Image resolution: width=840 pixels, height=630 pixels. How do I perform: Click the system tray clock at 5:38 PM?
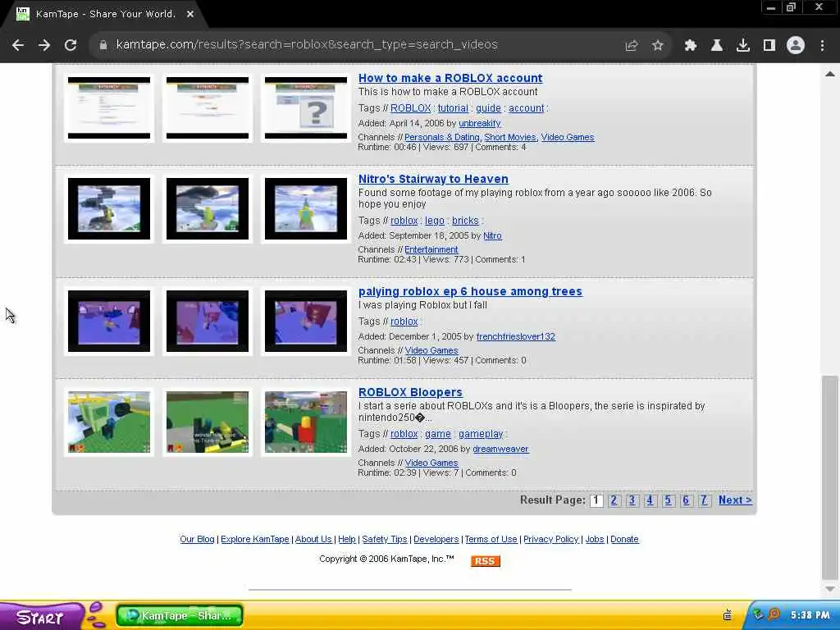[810, 615]
